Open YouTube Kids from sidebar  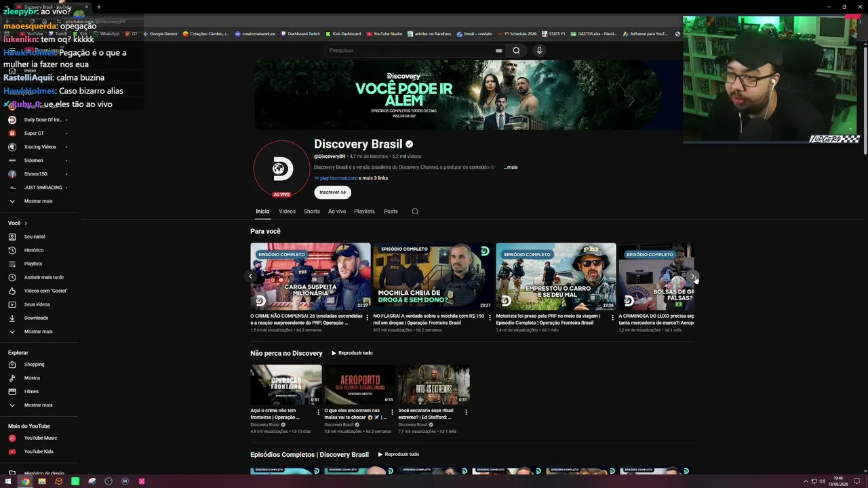pyautogui.click(x=39, y=451)
